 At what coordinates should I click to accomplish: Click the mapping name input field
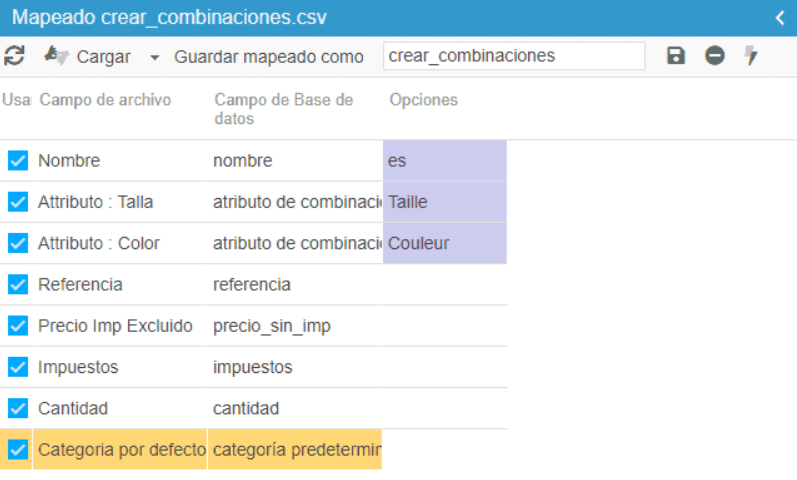click(513, 56)
